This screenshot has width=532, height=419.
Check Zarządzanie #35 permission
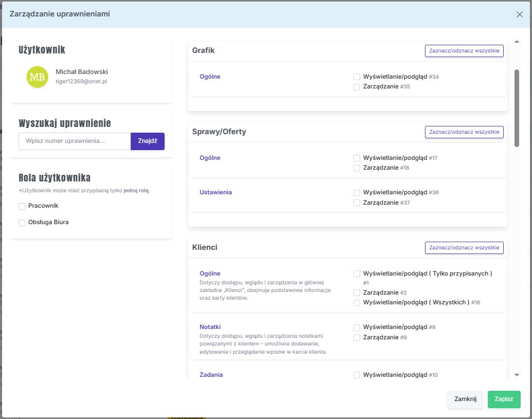pos(357,87)
